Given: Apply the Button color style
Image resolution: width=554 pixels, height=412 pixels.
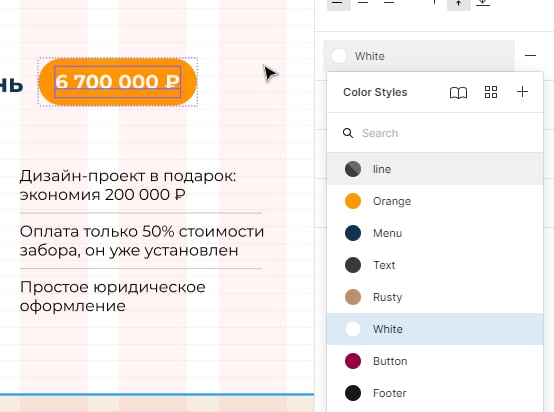Looking at the screenshot, I should click(x=435, y=361).
